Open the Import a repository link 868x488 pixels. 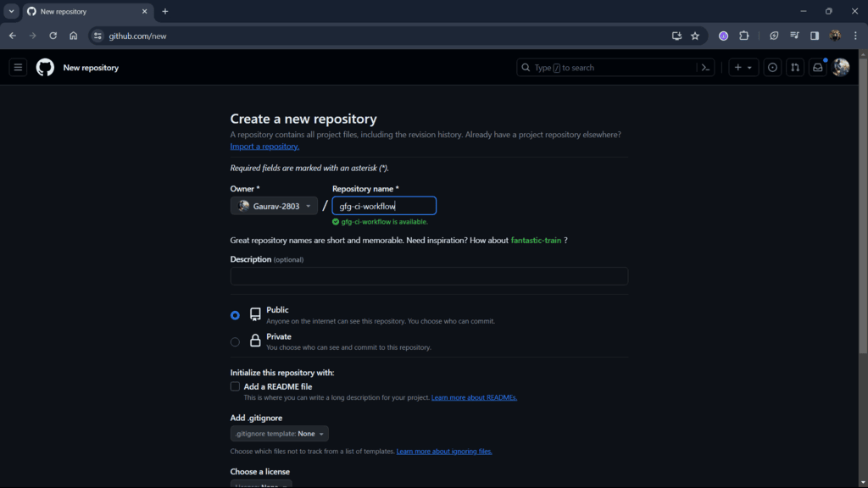[264, 147]
